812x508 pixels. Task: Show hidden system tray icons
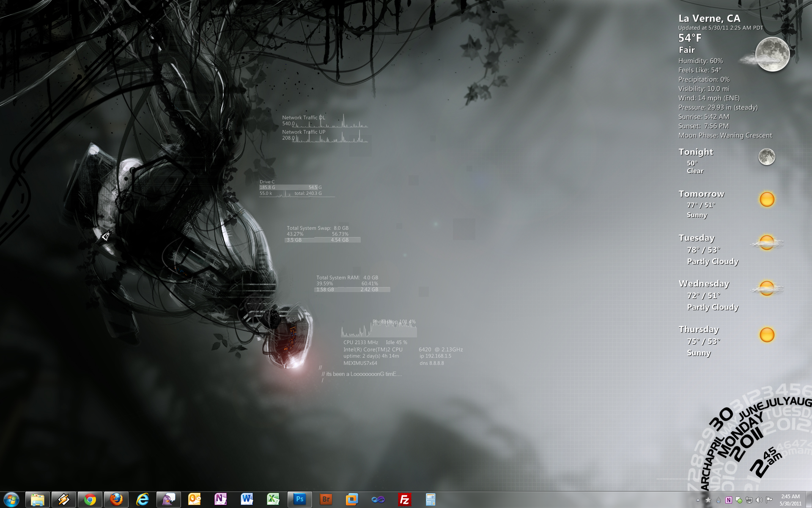coord(698,500)
